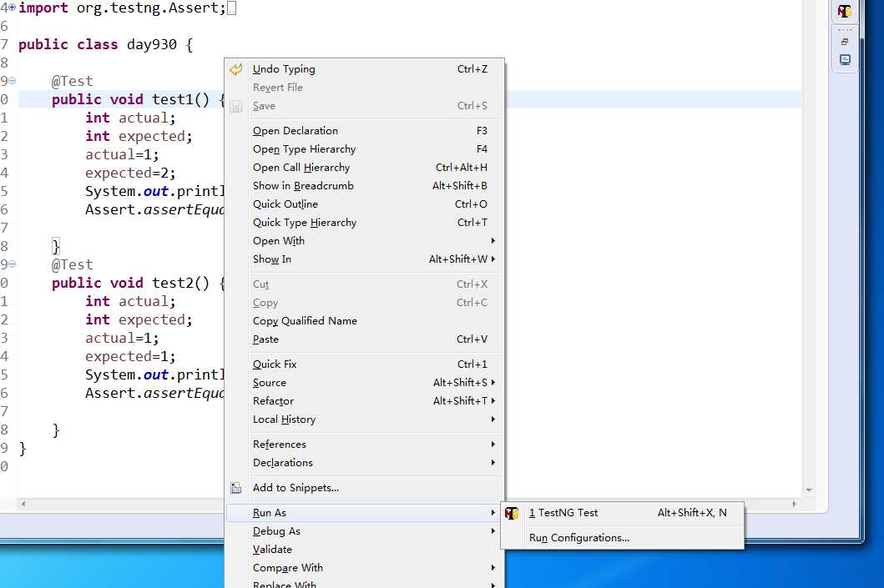Expand the Open With submenu arrow
Viewport: 884px width, 588px height.
(x=493, y=241)
